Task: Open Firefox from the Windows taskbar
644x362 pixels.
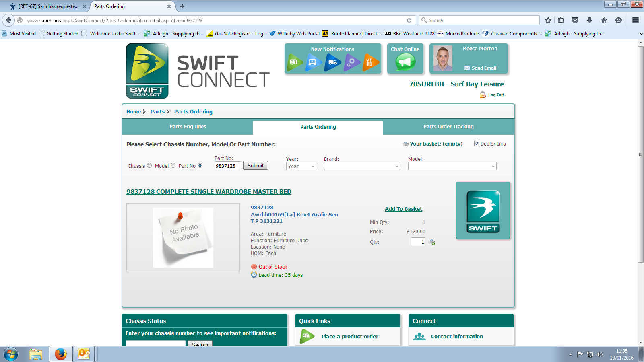Action: point(61,354)
